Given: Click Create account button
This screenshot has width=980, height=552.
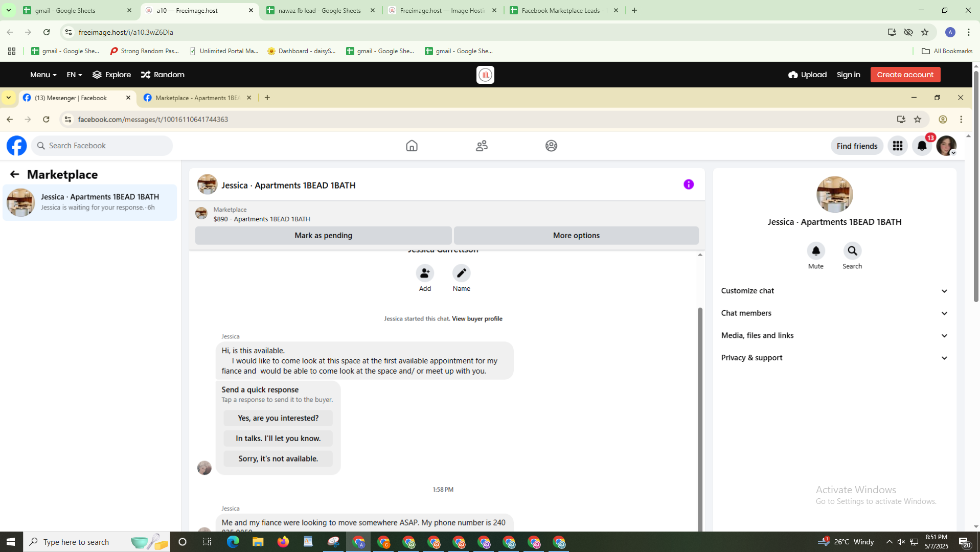Looking at the screenshot, I should (x=905, y=75).
